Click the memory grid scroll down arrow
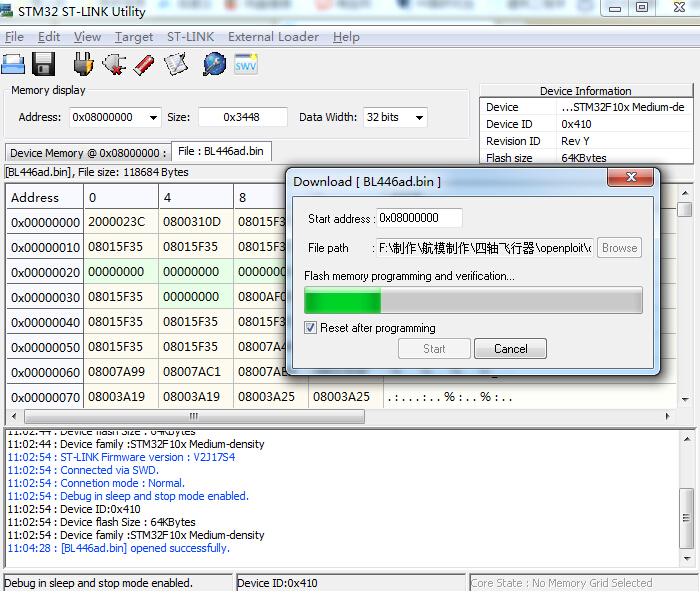 click(x=685, y=400)
